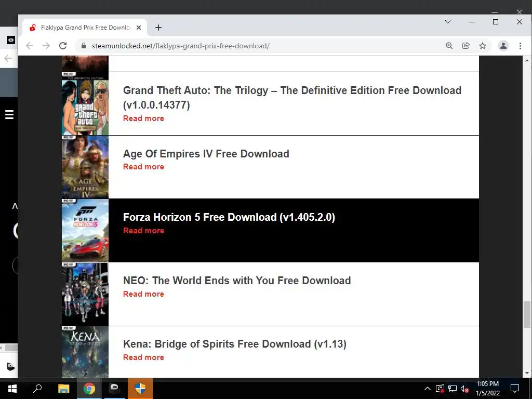Click the scrollbar up arrow
Image resolution: width=532 pixels, height=399 pixels.
pos(527,60)
